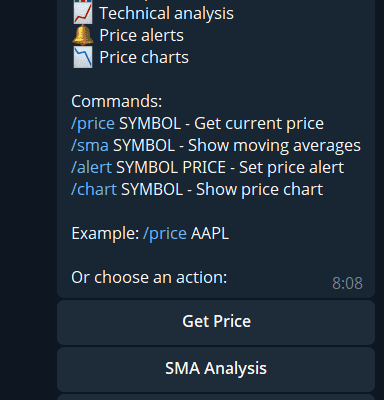This screenshot has width=384, height=400.
Task: Select the SMA Analysis inline button
Action: coord(216,369)
